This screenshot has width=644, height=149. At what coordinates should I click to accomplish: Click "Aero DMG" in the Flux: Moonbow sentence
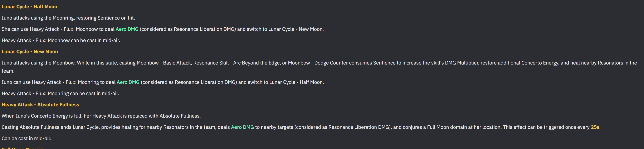pyautogui.click(x=127, y=29)
